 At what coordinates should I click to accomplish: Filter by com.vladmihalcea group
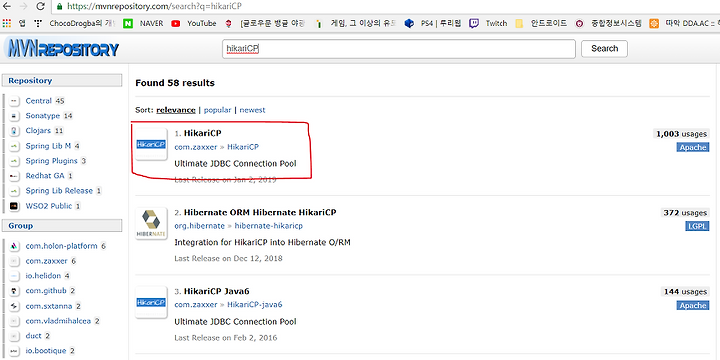59,321
